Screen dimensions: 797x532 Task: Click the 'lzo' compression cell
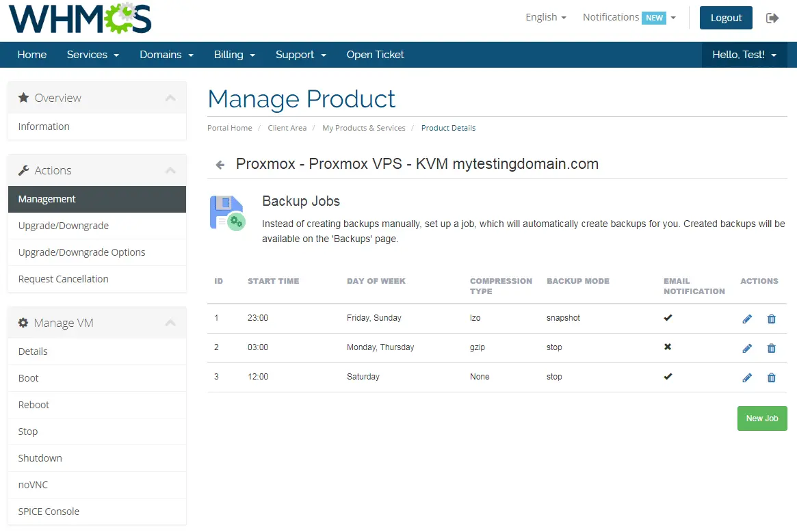click(x=475, y=318)
